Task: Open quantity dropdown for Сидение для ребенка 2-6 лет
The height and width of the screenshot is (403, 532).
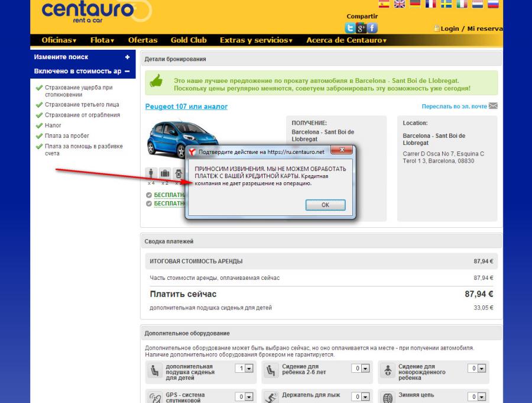Action: coord(365,368)
